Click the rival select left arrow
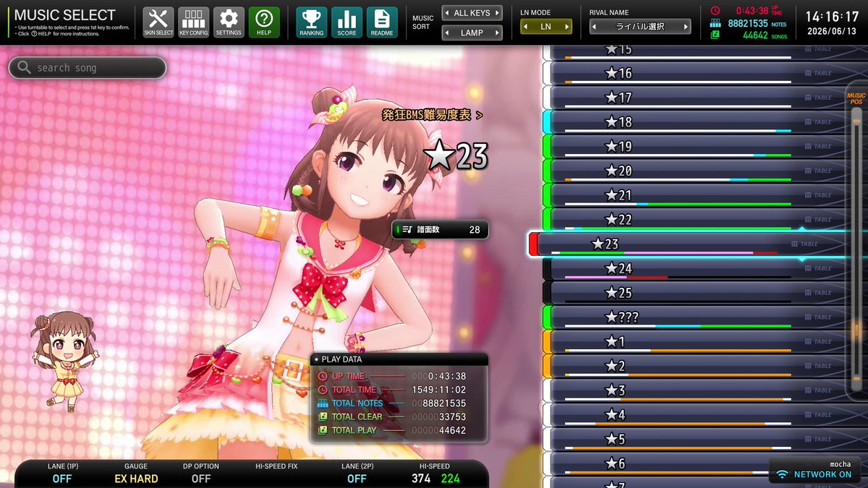This screenshot has height=488, width=868. pos(595,27)
